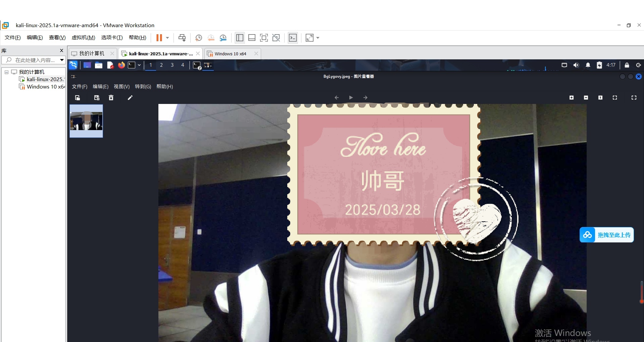Image resolution: width=644 pixels, height=342 pixels.
Task: Click the Kali logout icon
Action: coord(638,65)
